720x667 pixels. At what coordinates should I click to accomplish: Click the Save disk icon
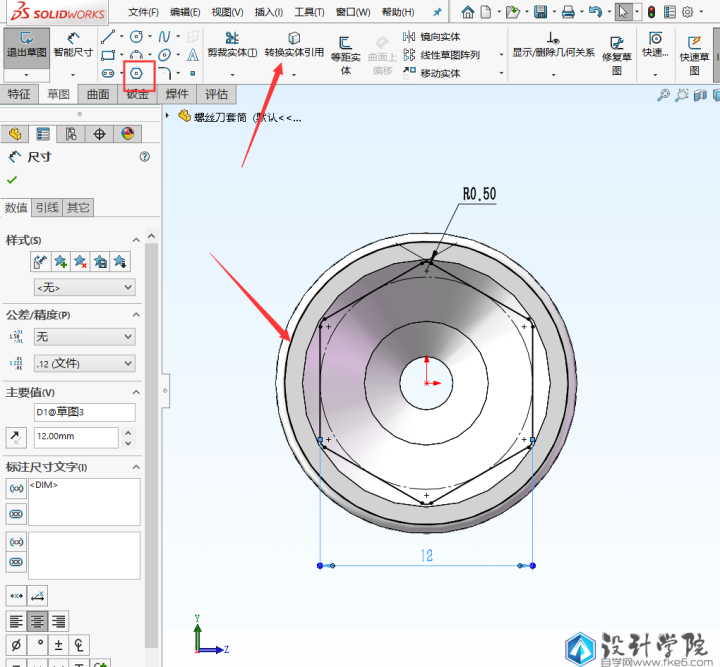click(x=540, y=12)
